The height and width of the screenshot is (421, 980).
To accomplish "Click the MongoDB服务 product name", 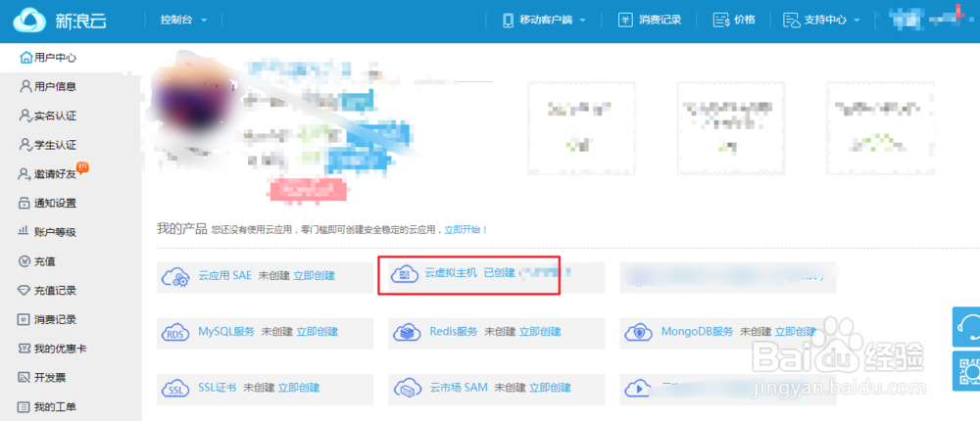I will click(698, 332).
